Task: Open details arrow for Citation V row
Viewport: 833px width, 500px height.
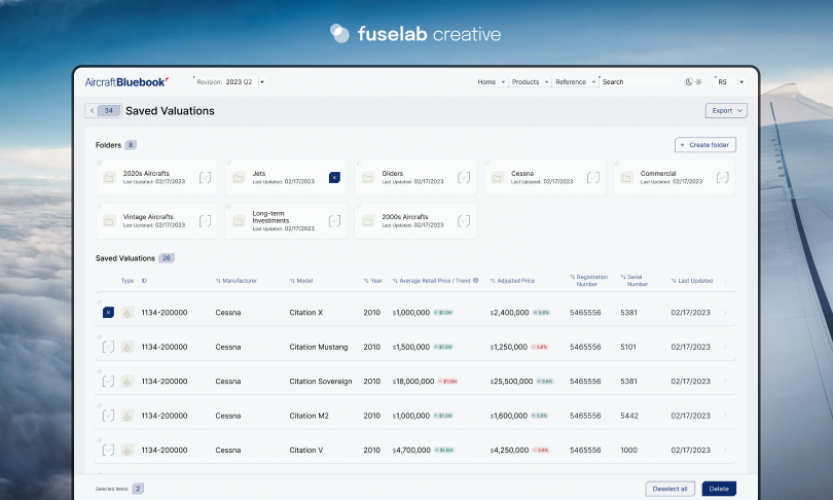Action: (x=726, y=450)
